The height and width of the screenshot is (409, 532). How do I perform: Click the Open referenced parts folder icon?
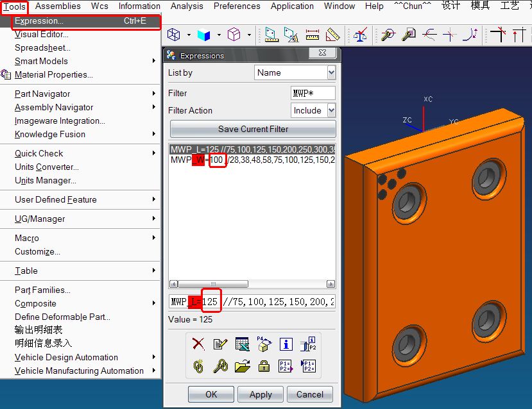tap(242, 366)
